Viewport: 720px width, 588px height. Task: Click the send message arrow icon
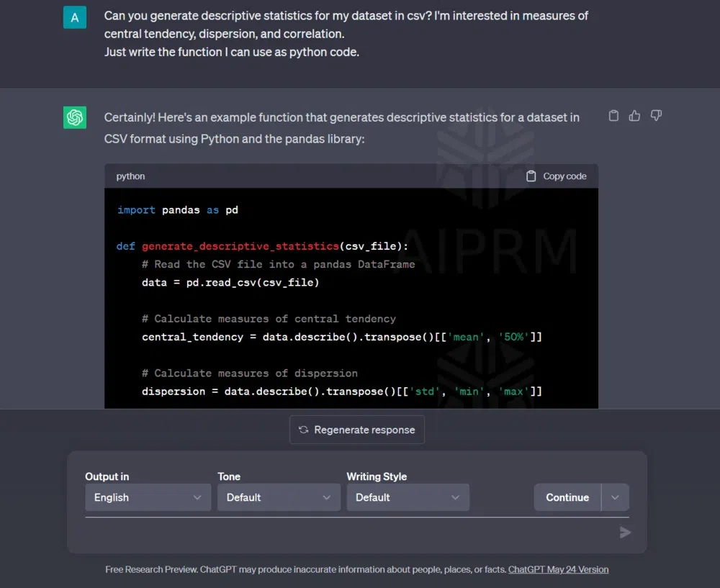coord(625,533)
